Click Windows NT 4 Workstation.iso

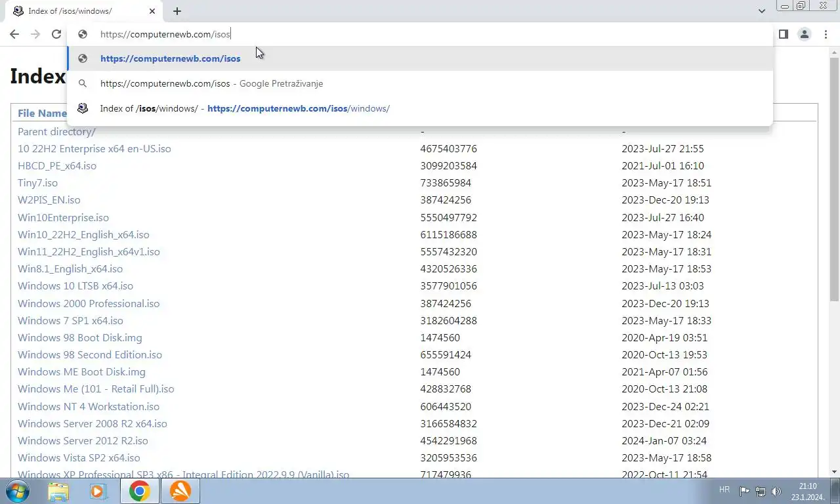click(x=89, y=406)
